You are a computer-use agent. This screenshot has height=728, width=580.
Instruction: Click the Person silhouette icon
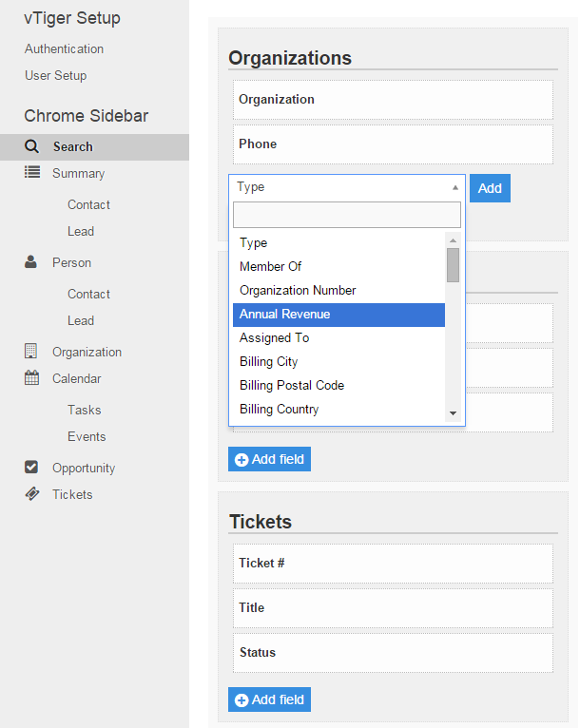click(x=30, y=262)
